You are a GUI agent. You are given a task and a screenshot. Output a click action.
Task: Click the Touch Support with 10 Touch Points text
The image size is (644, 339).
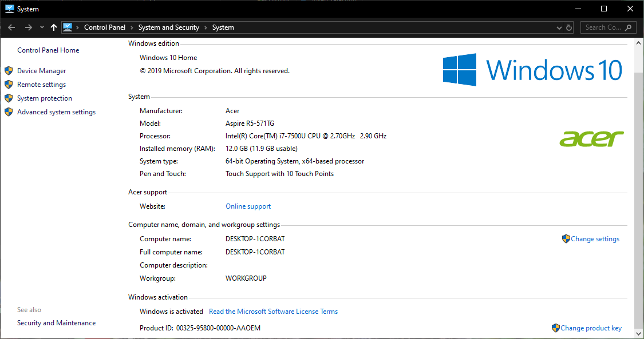tap(280, 174)
